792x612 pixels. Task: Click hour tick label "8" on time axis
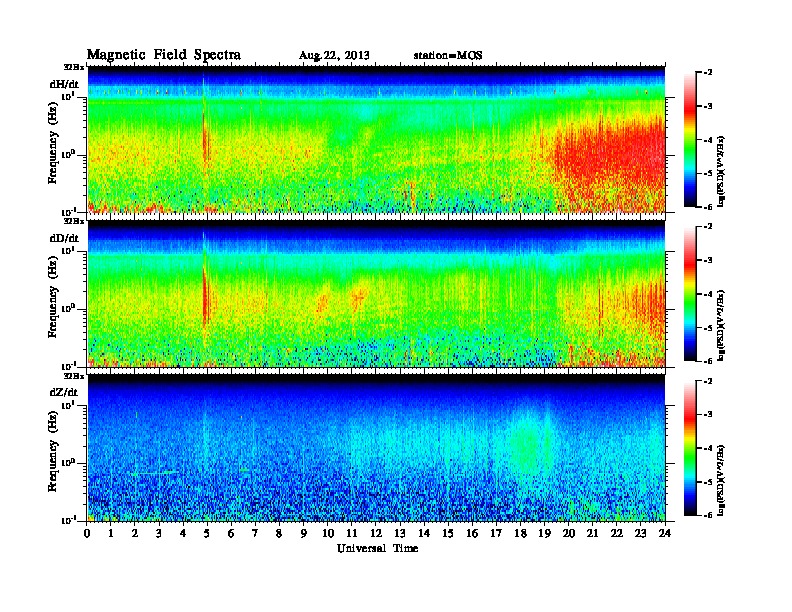point(279,534)
